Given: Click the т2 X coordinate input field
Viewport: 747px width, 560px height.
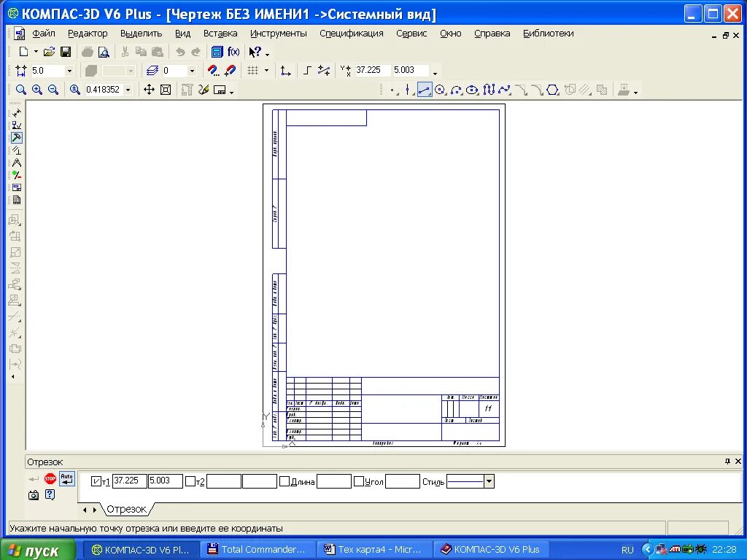Looking at the screenshot, I should tap(224, 481).
